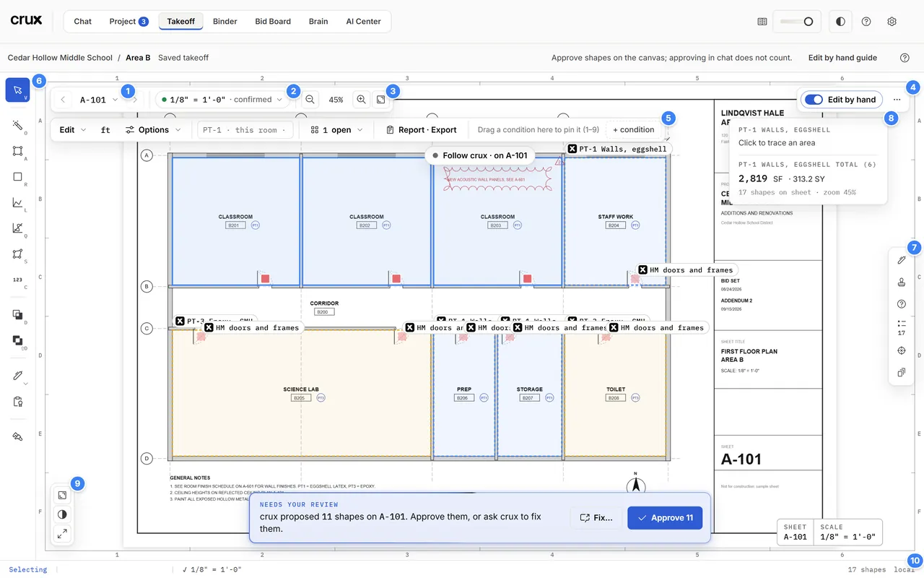Click the + condition chip
Image resolution: width=924 pixels, height=578 pixels.
point(634,130)
